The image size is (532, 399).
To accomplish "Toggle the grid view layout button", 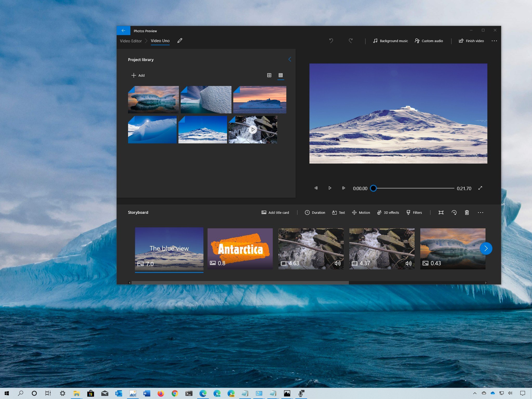I will click(x=280, y=75).
